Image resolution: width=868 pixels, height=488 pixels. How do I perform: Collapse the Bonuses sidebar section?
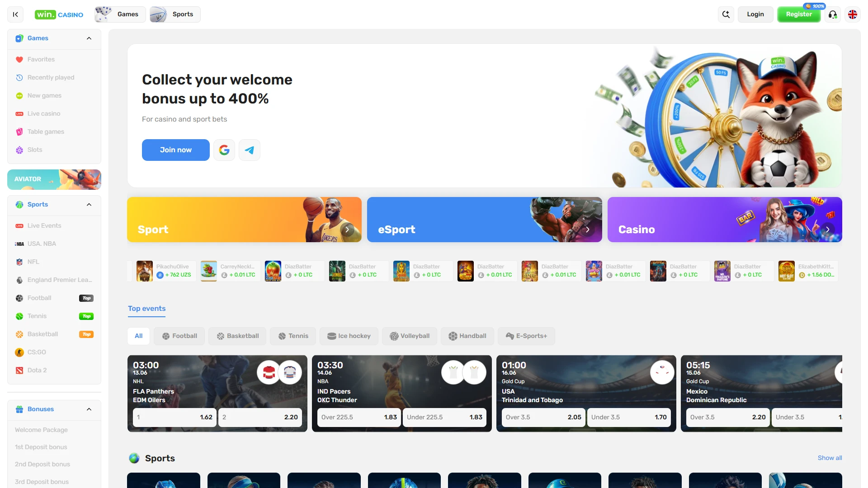pyautogui.click(x=89, y=409)
